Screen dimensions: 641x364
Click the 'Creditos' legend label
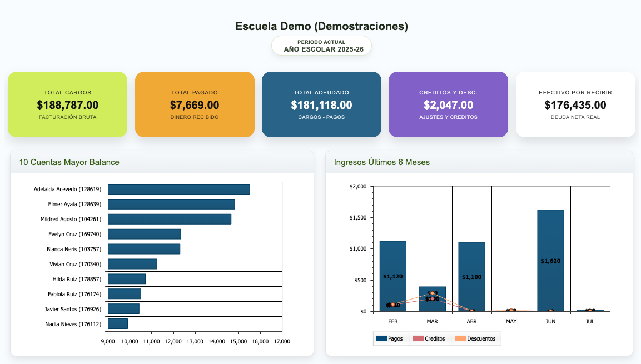tap(435, 338)
